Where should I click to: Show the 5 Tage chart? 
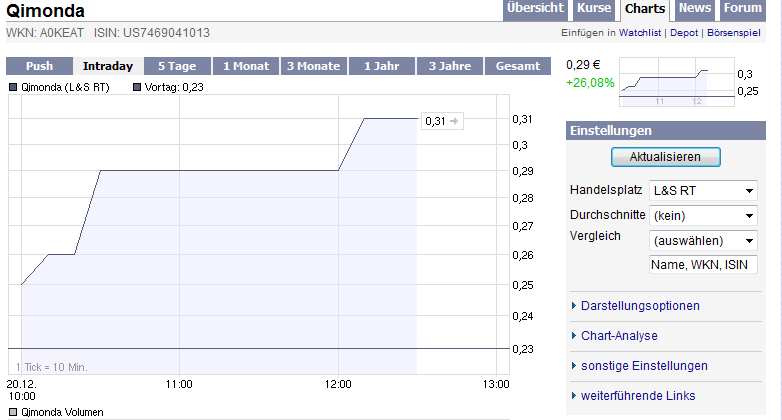coord(177,66)
